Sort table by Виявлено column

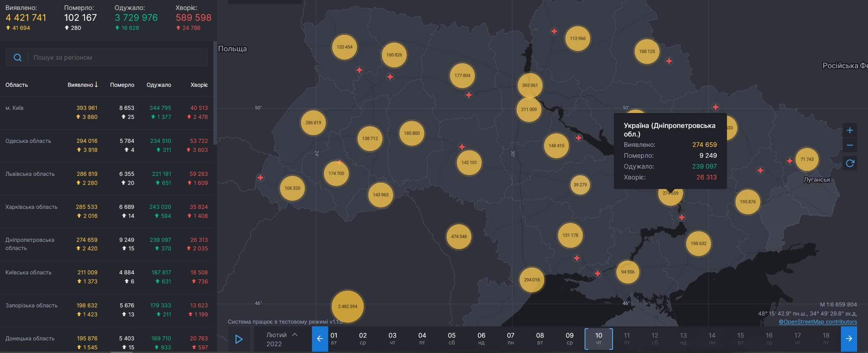(83, 85)
